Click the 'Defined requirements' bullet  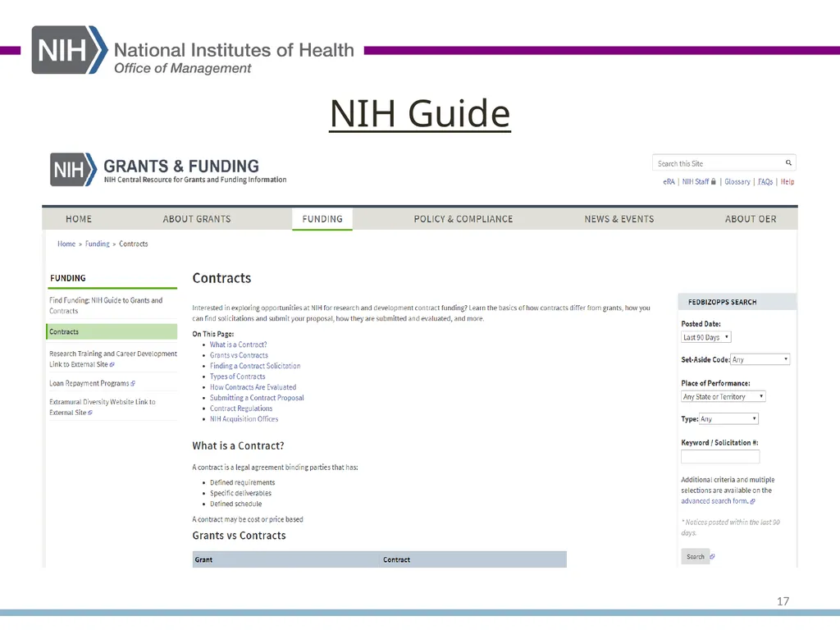(x=242, y=482)
